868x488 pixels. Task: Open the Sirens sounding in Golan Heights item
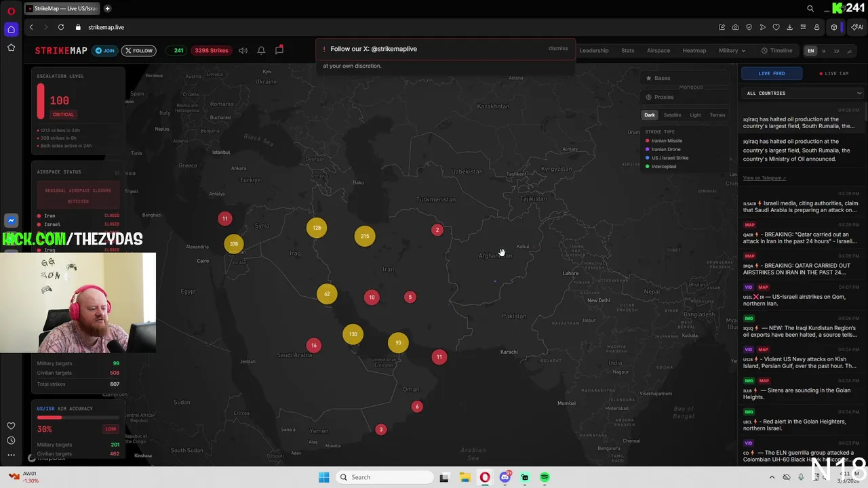coord(800,390)
